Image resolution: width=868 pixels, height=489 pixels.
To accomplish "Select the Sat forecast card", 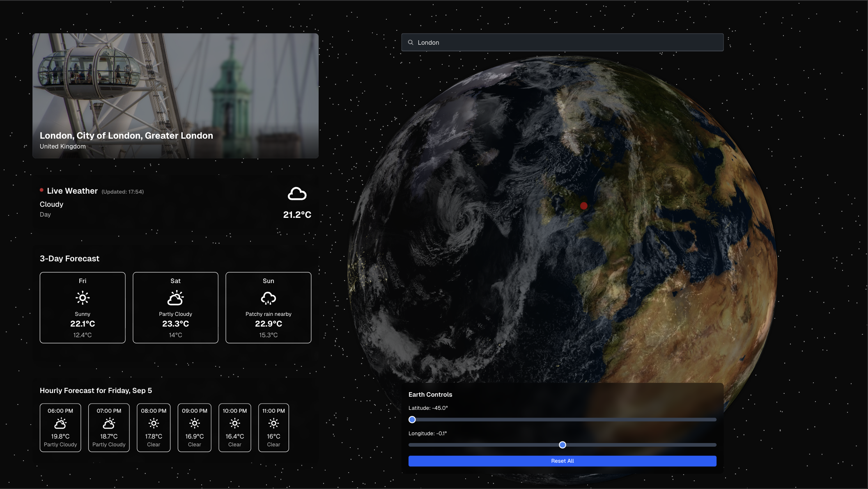I will [x=175, y=308].
